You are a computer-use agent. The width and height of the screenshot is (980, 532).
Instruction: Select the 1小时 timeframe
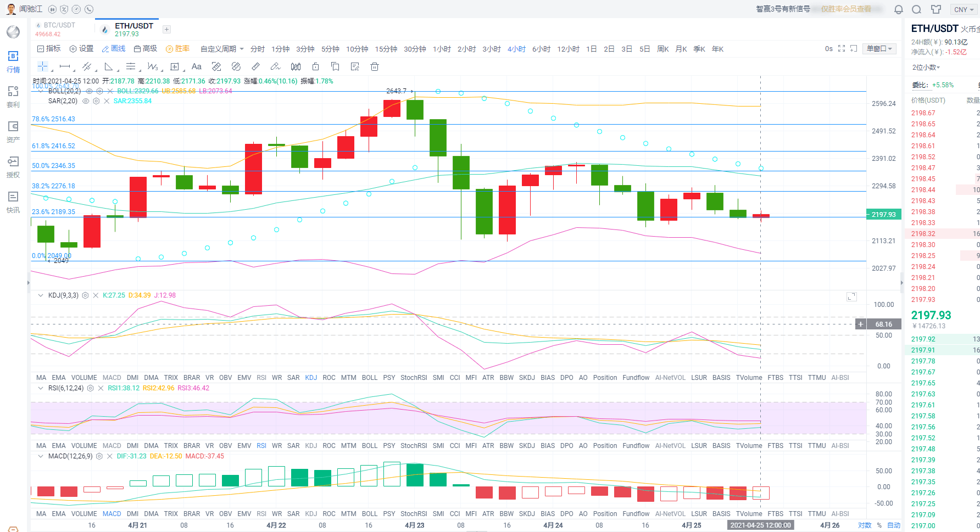pos(442,49)
